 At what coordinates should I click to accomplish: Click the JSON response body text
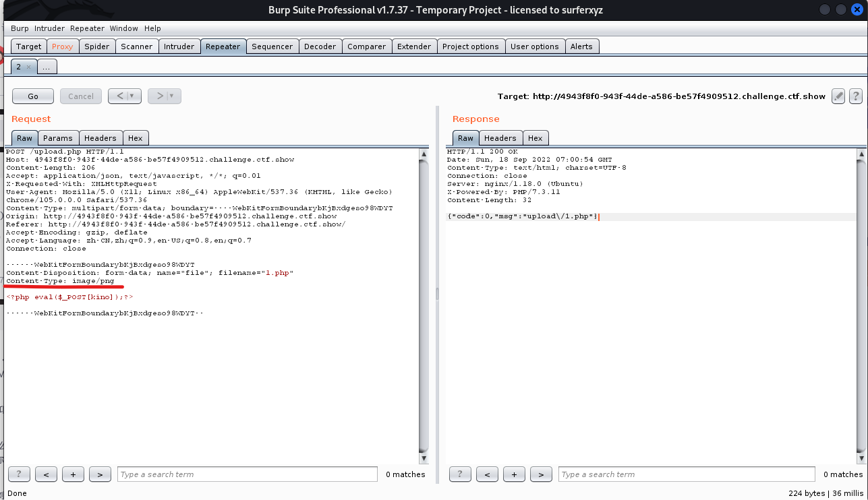click(522, 216)
